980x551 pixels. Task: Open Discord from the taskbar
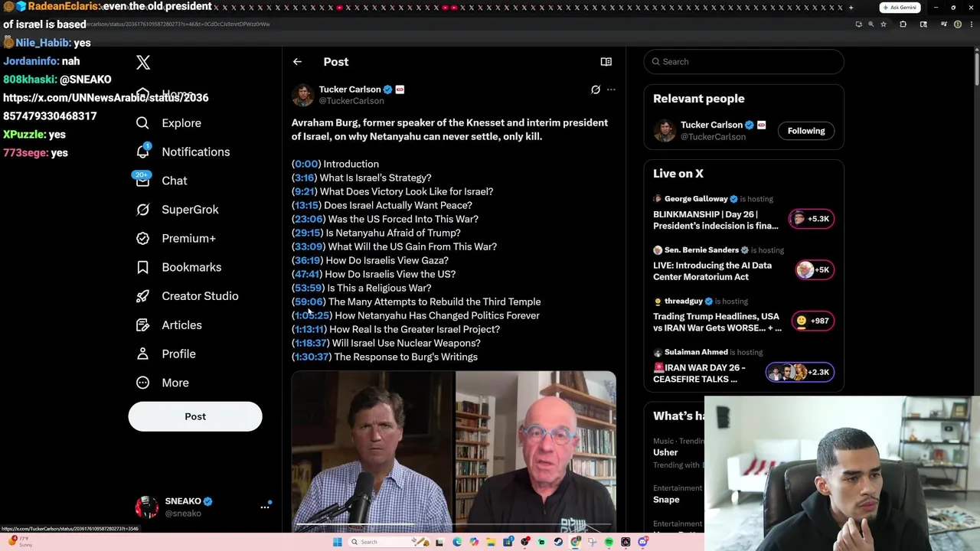[642, 542]
